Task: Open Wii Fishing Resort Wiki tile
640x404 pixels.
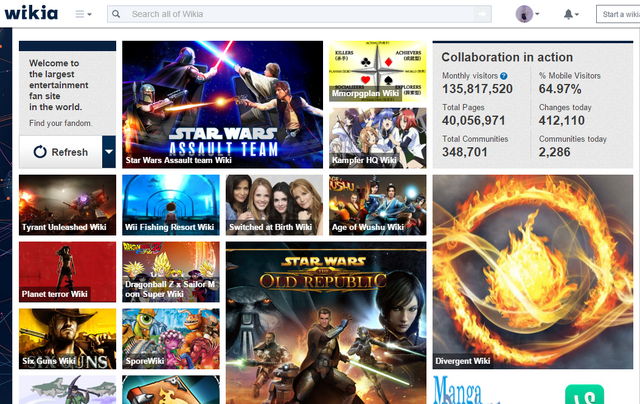Action: point(171,205)
